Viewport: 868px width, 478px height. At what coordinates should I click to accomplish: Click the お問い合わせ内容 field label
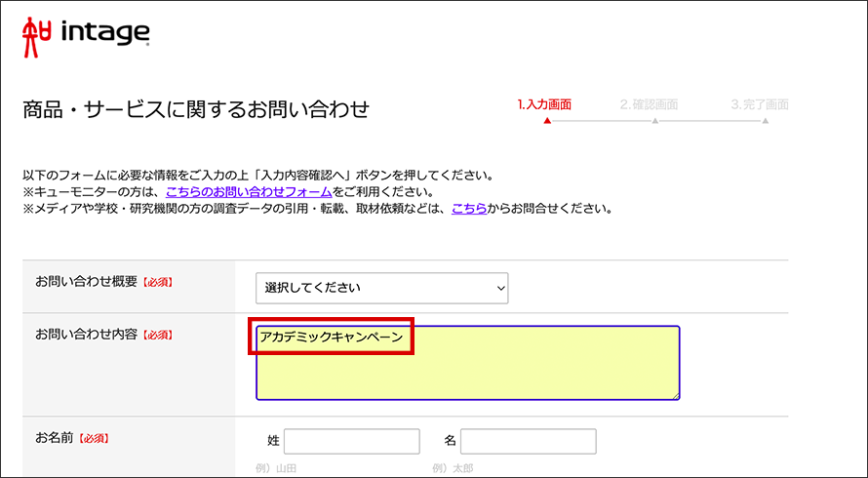88,335
